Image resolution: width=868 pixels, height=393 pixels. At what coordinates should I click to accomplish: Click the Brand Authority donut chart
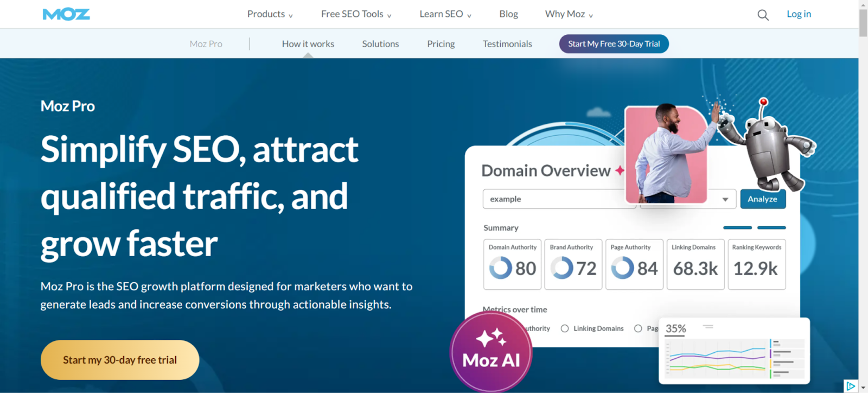click(561, 268)
